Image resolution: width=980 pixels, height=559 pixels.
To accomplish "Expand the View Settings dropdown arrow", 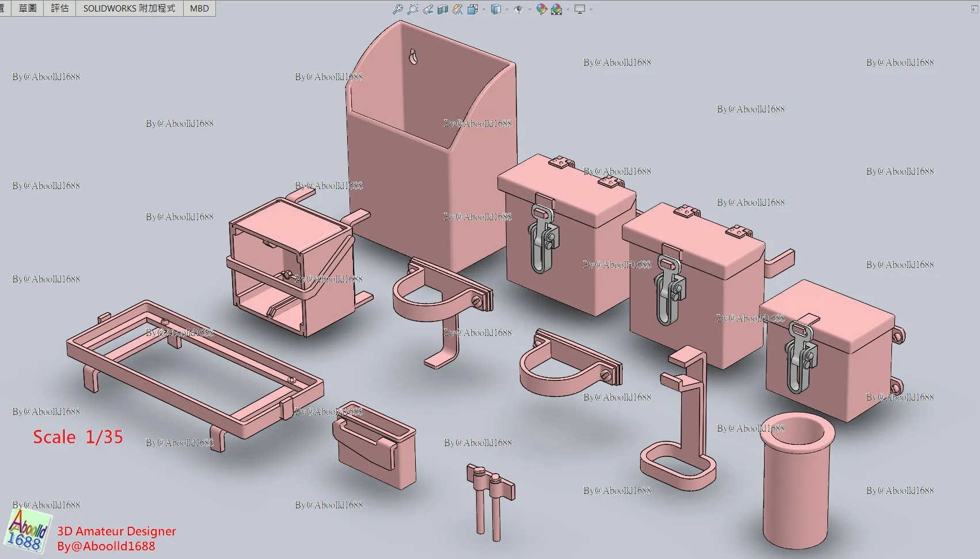I will click(591, 9).
